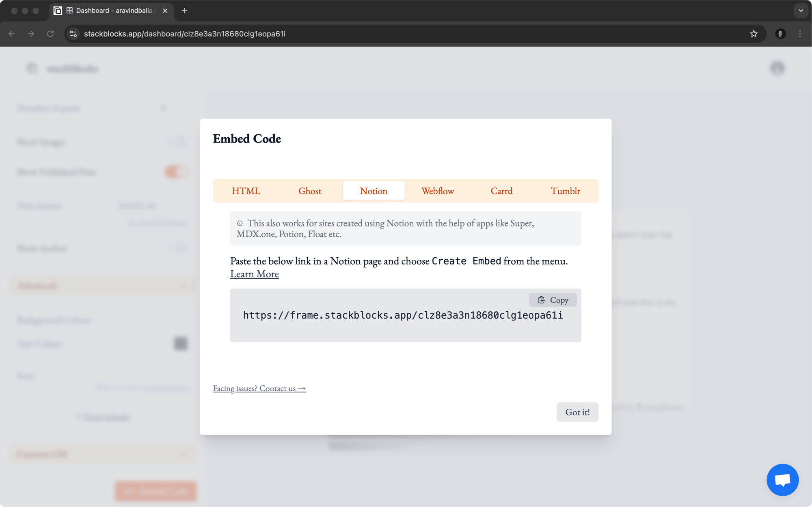Open the Notion embed tab
Screen dimensions: 812x507
(374, 191)
